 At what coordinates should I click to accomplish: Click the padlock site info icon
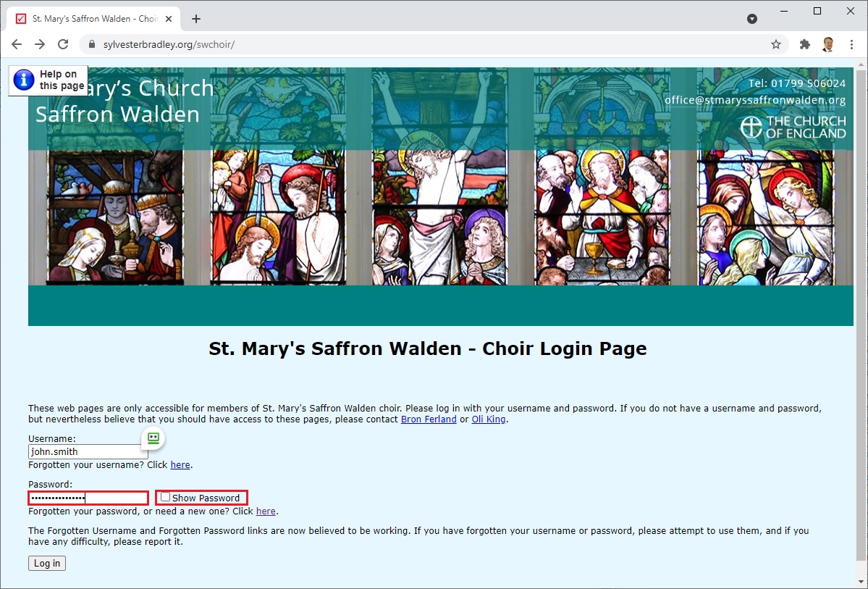point(92,44)
